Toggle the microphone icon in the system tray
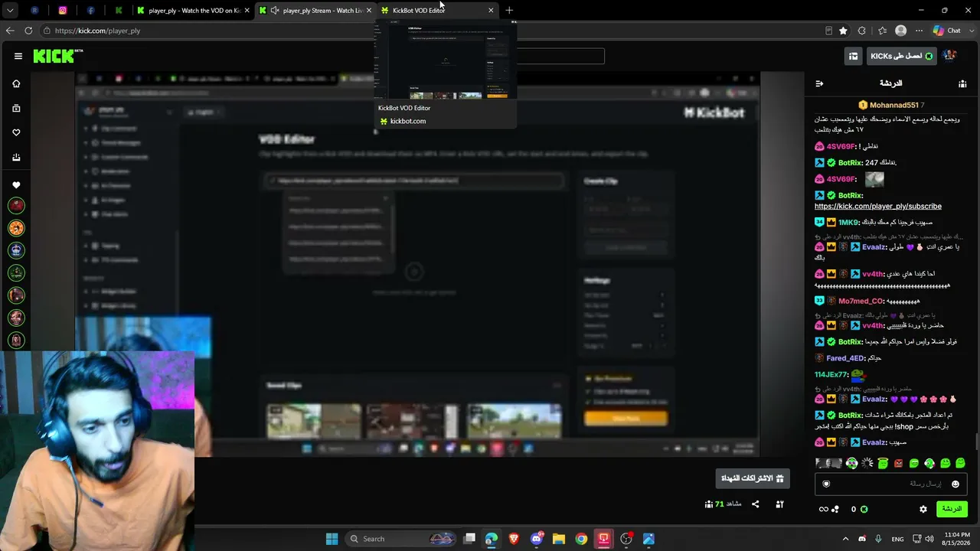The image size is (980, 551). click(x=878, y=539)
